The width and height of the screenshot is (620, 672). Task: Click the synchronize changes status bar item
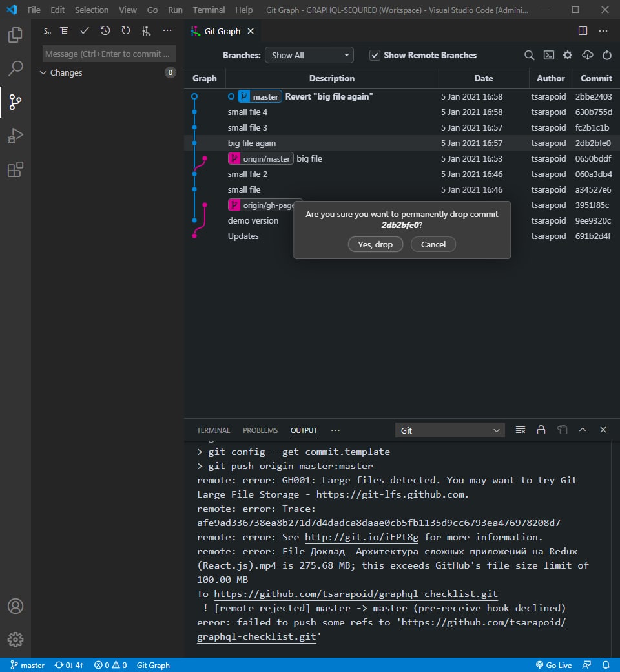point(68,665)
